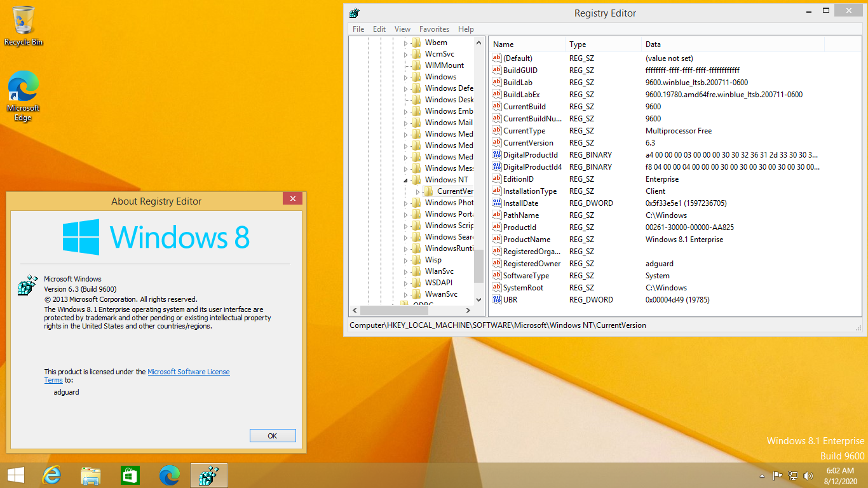Maximize the Registry Editor window

coord(826,10)
